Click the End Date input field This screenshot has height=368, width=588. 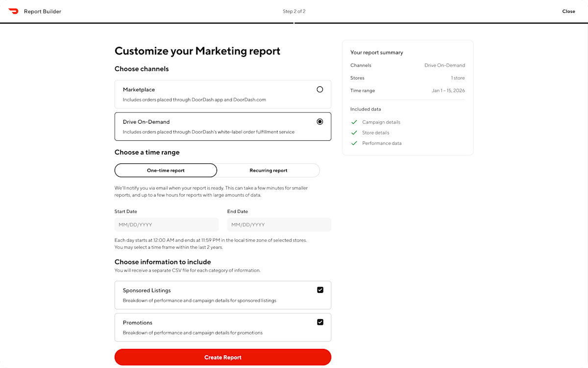coord(279,225)
